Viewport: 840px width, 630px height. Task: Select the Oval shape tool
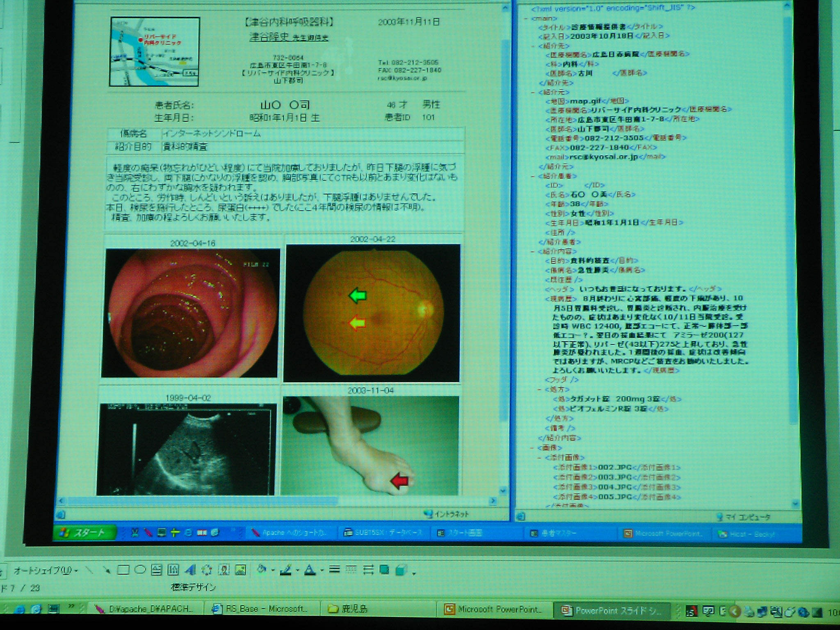(140, 570)
